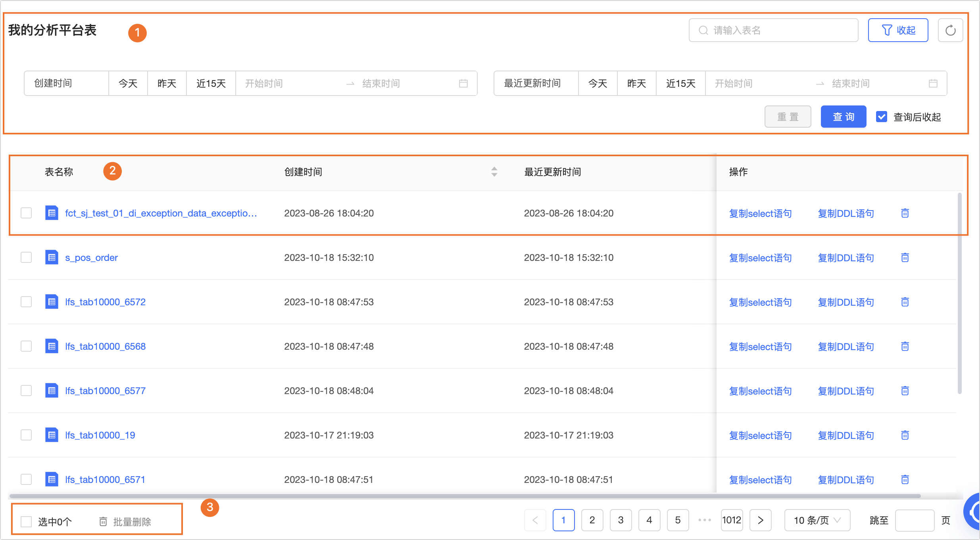This screenshot has height=540, width=980.
Task: Delete lfs_tab10000_6572 using its trash icon
Action: [x=905, y=302]
